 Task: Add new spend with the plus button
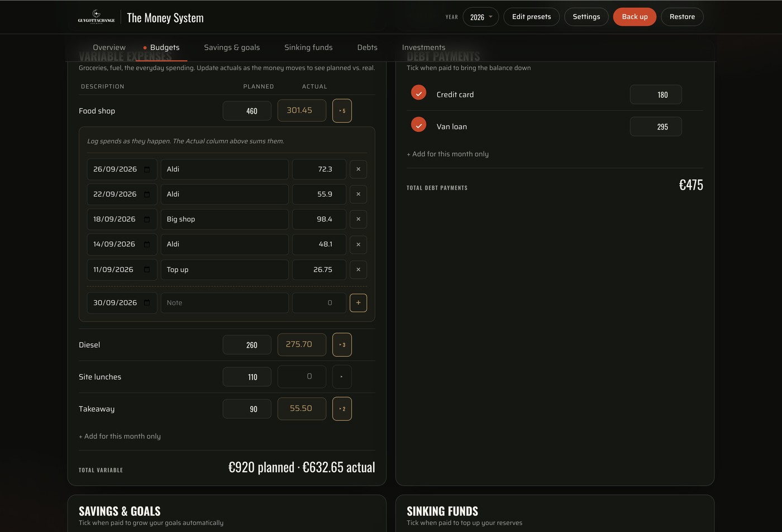(358, 303)
